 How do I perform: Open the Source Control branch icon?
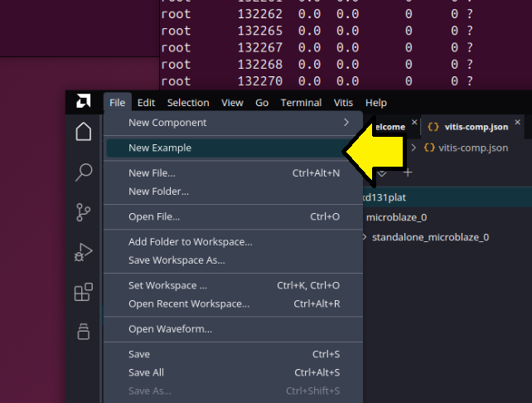[x=83, y=212]
